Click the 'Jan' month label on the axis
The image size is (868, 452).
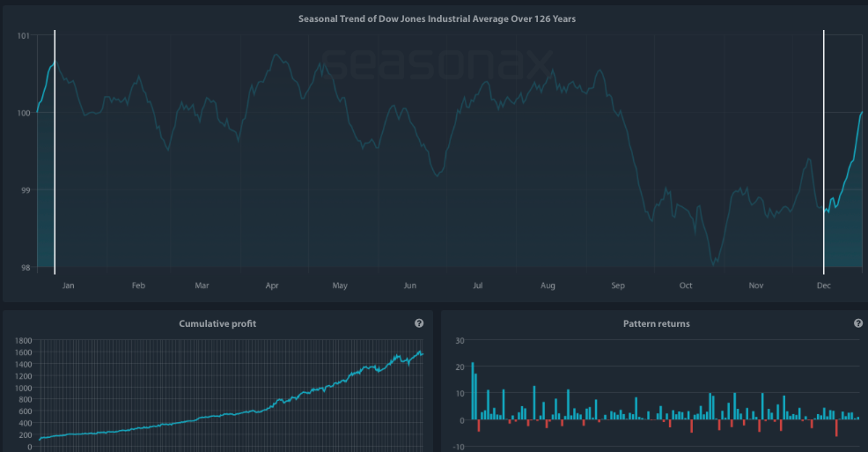[68, 285]
